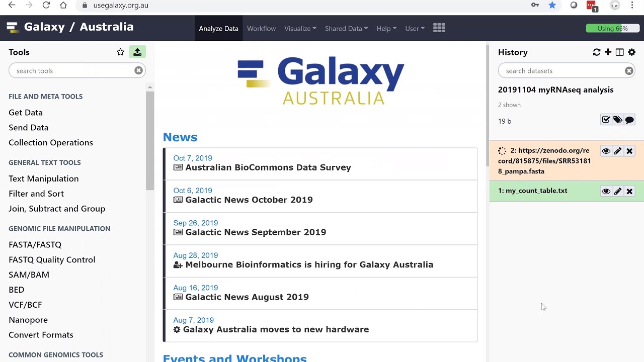Expand the Get Data tool section
This screenshot has width=644, height=362.
tap(26, 113)
